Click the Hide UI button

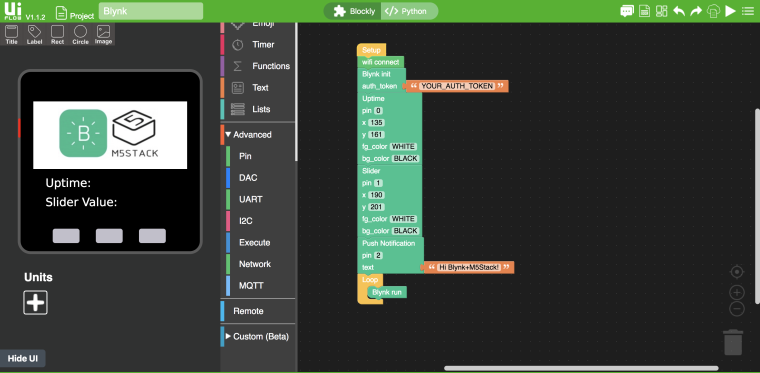23,359
